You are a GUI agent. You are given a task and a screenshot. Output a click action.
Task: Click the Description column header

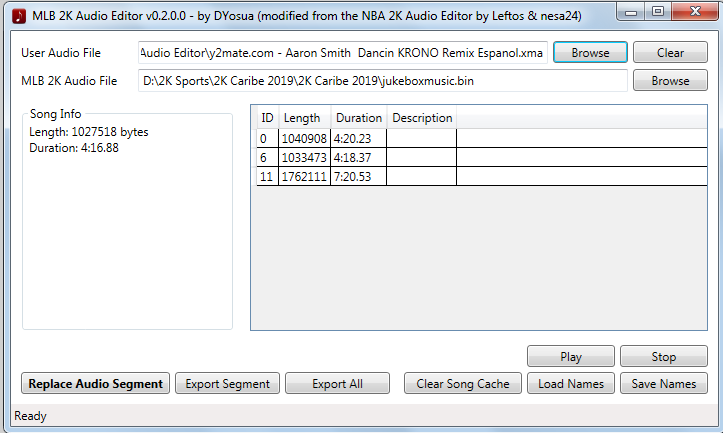[x=422, y=118]
